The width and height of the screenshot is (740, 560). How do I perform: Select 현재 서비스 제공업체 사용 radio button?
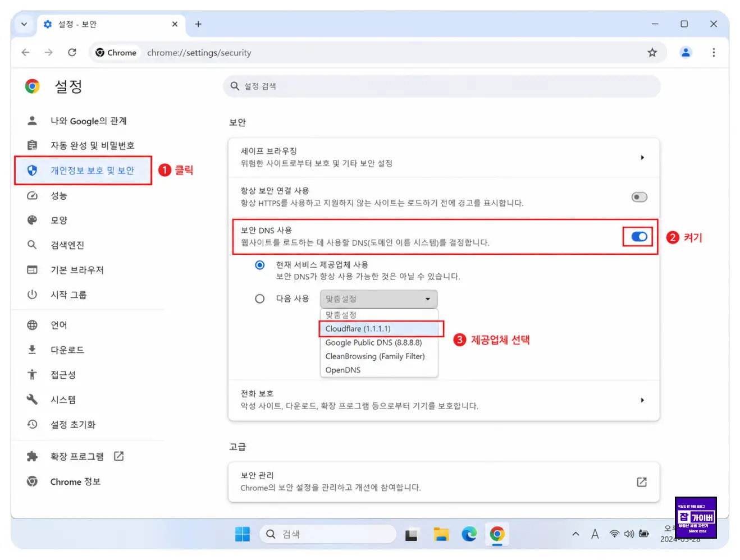[x=259, y=265]
